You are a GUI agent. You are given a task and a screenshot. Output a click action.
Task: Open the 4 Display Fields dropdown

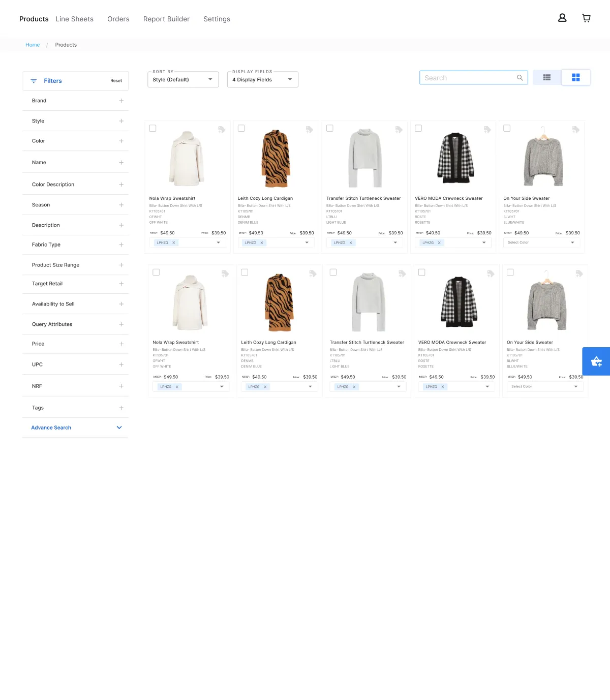263,79
